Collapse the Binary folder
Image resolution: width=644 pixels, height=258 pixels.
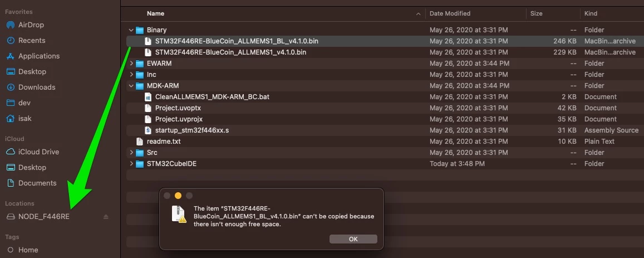point(131,30)
